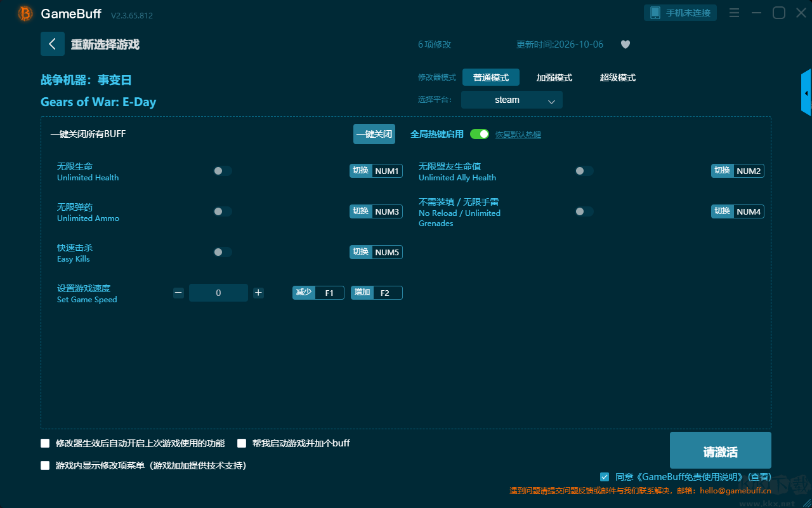Check show in-game modifier menu option

click(x=45, y=465)
